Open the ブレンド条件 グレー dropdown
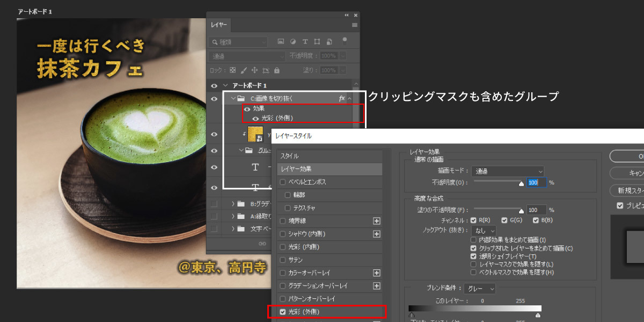 (x=480, y=289)
